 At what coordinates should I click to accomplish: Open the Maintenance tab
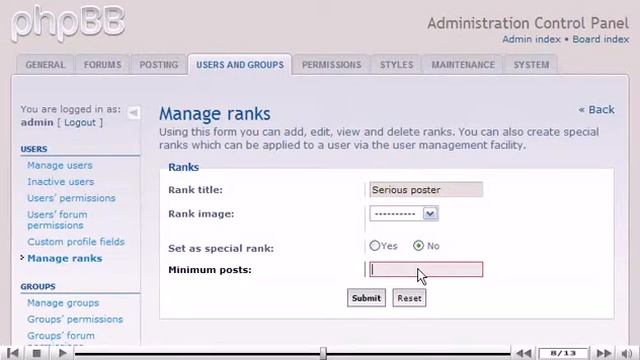[x=463, y=65]
